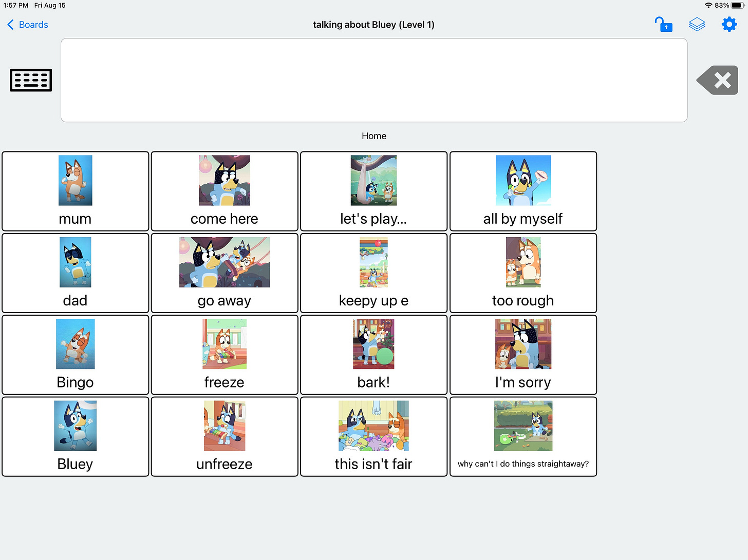The image size is (748, 560).
Task: Go back to Boards
Action: (28, 25)
